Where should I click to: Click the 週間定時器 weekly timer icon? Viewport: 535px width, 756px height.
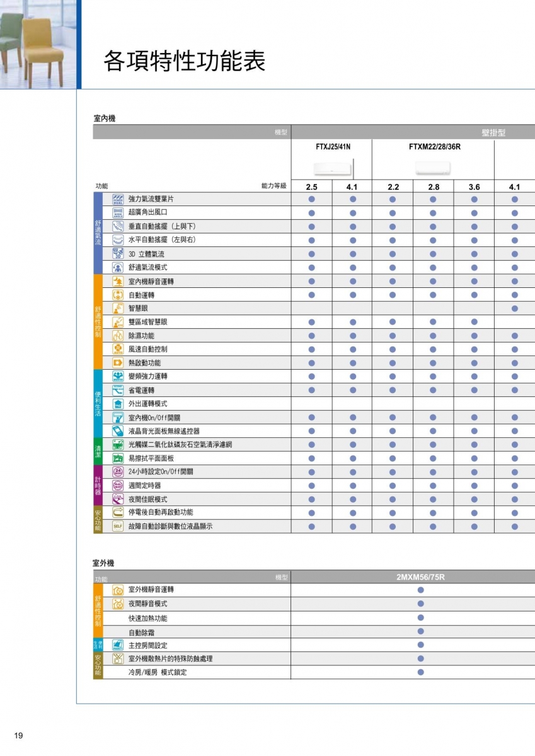click(x=118, y=485)
